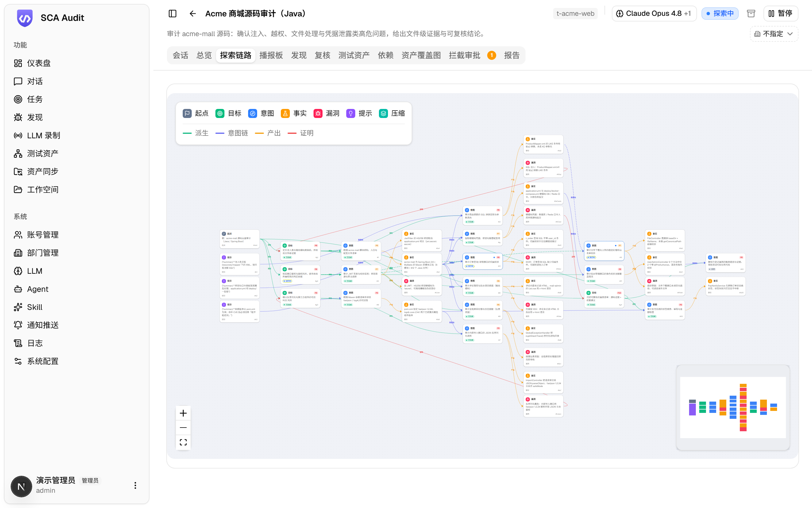This screenshot has width=812, height=508.
Task: Go back with the left arrow icon
Action: 193,14
